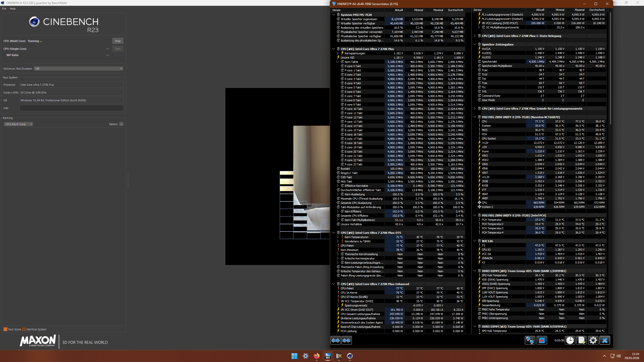
Task: Click the Durchschnitt column header in right pane
Action: tap(596, 10)
